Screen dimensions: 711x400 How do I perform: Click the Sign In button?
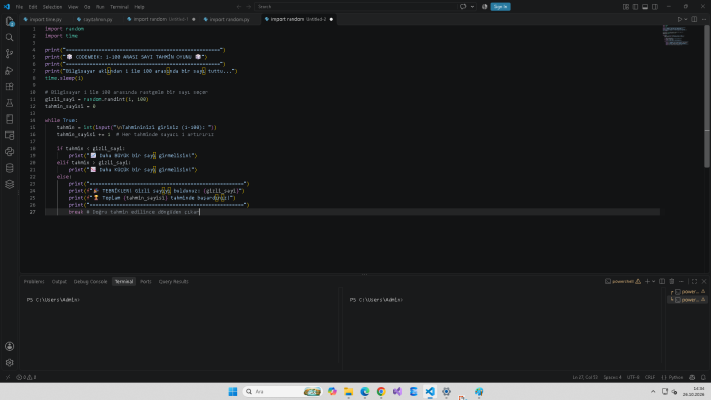[x=500, y=7]
